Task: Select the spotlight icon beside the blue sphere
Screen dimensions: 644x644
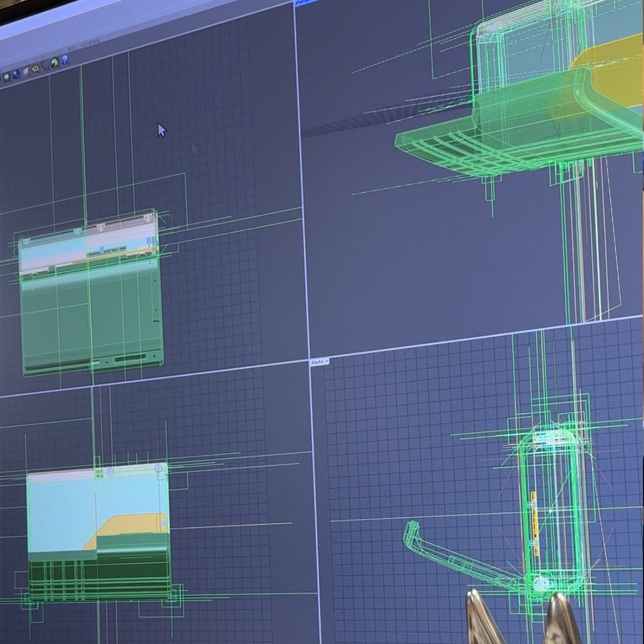Action: click(26, 71)
